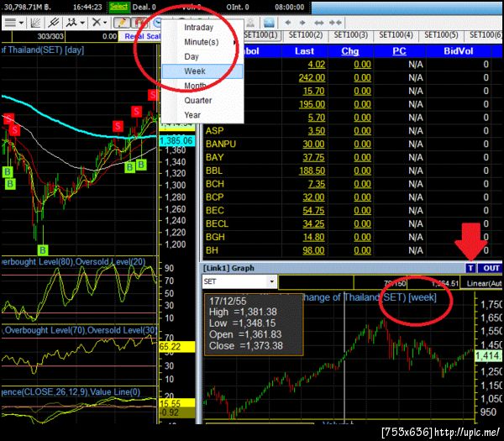Expand dropdown next to delete X icon
The image size is (504, 441).
[x=105, y=23]
